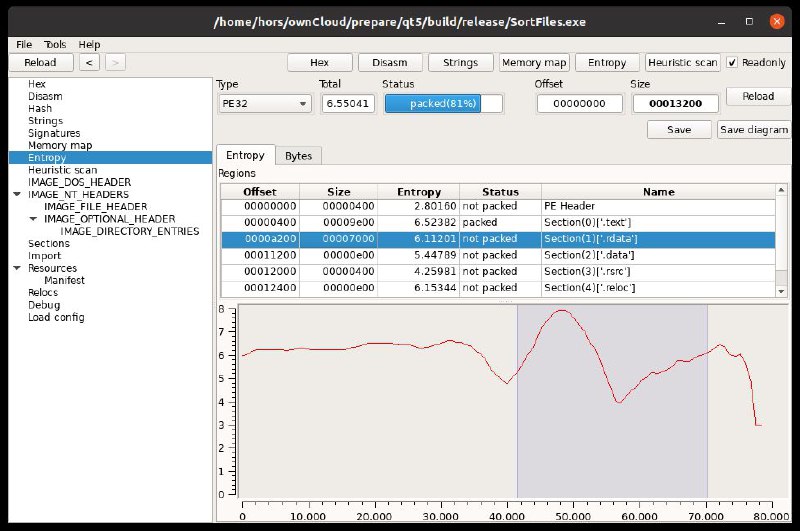Click the Reload button in the top toolbar
The image size is (800, 531).
point(41,63)
